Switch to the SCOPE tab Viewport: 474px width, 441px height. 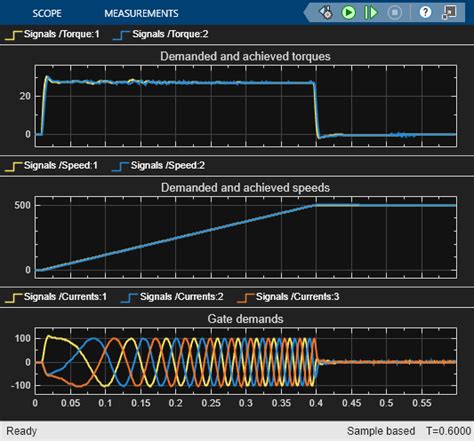click(47, 13)
